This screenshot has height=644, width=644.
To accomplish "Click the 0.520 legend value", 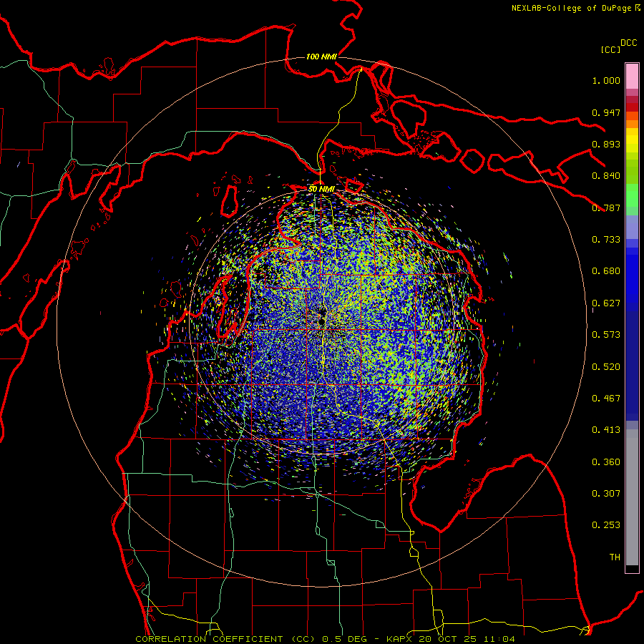I will click(x=606, y=367).
